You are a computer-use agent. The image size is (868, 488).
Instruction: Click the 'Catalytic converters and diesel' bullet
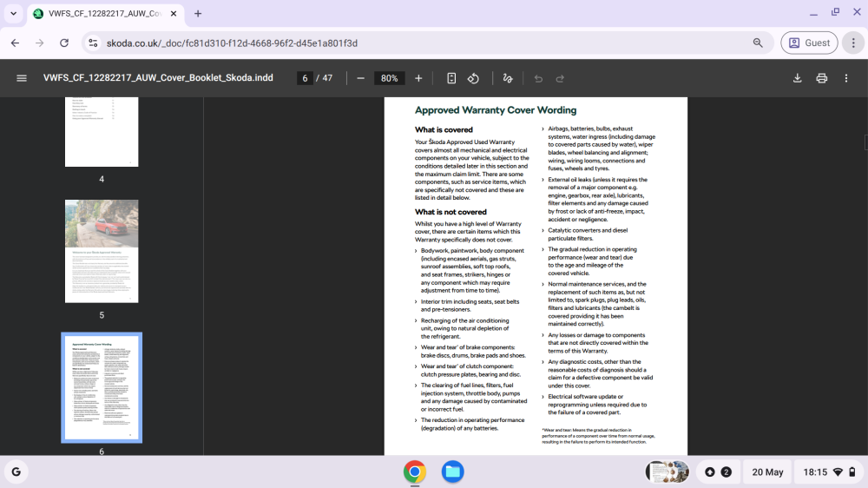click(x=588, y=234)
